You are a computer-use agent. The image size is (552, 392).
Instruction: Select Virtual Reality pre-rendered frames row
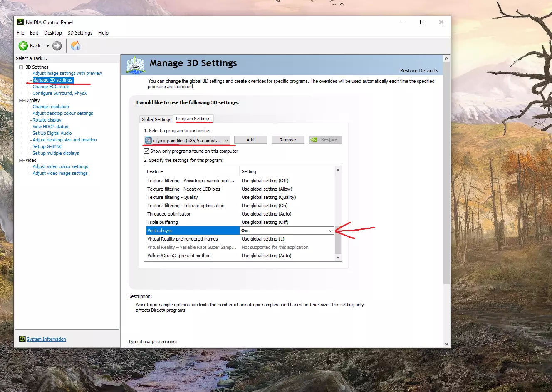click(x=240, y=239)
